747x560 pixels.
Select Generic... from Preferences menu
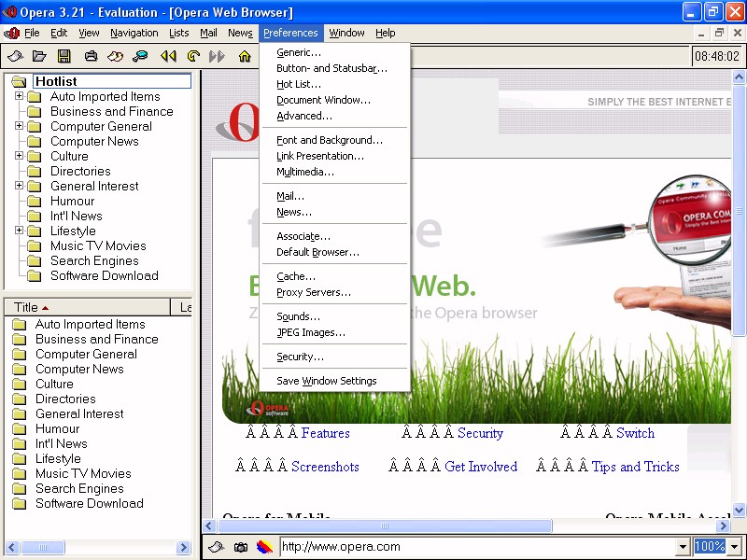coord(335,52)
